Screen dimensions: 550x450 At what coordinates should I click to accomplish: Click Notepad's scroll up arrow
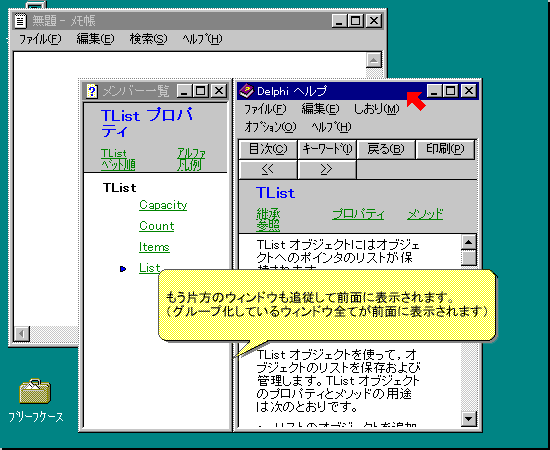point(374,60)
